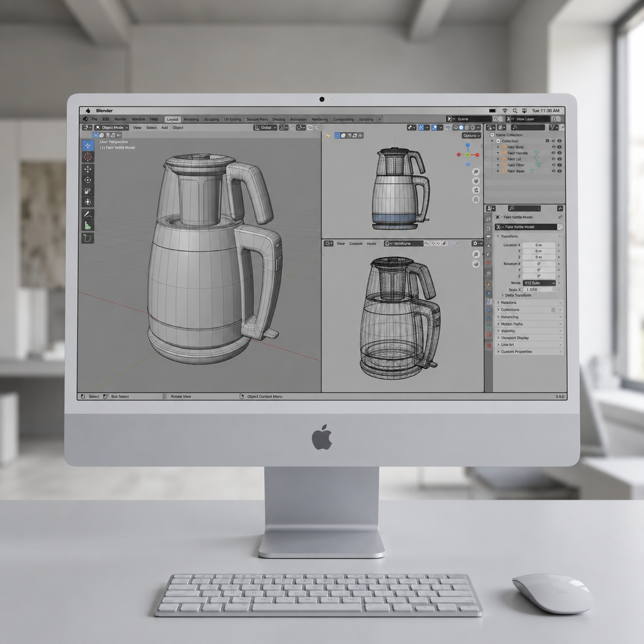Activate the Scale tool in the toolbar

coord(88,191)
